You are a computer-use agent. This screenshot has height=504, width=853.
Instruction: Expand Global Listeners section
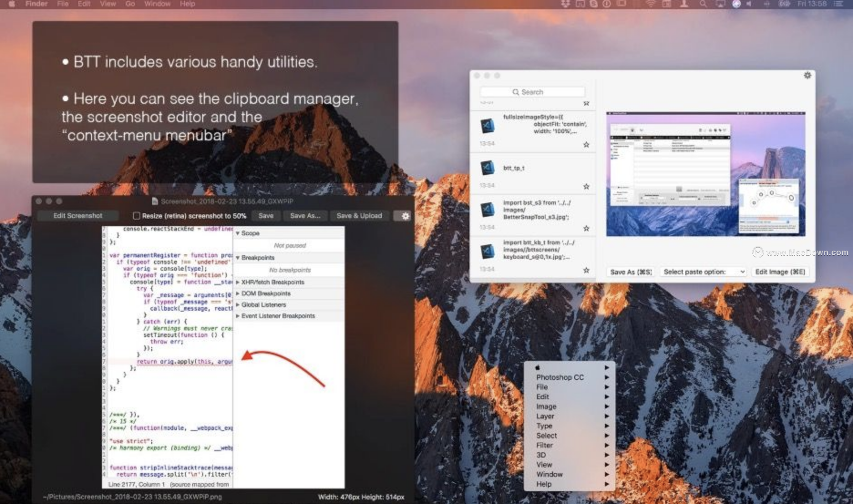pyautogui.click(x=237, y=305)
